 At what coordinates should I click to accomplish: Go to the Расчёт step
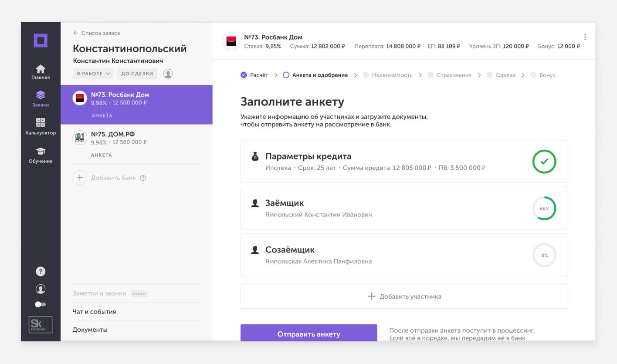(254, 75)
